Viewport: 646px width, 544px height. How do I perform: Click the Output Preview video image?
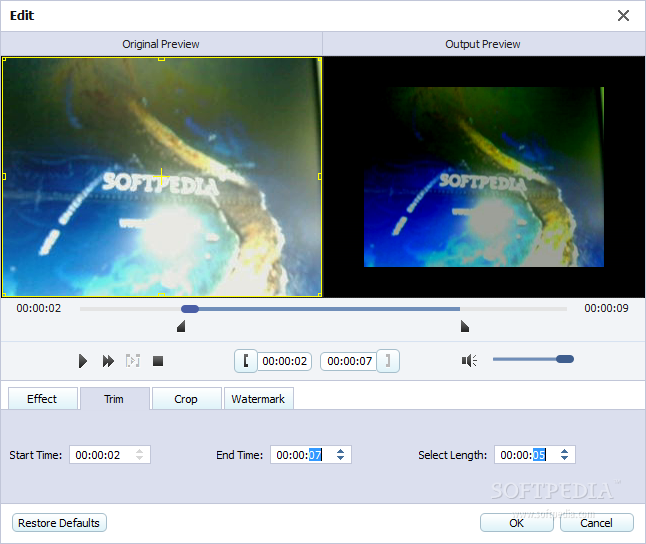pyautogui.click(x=484, y=177)
